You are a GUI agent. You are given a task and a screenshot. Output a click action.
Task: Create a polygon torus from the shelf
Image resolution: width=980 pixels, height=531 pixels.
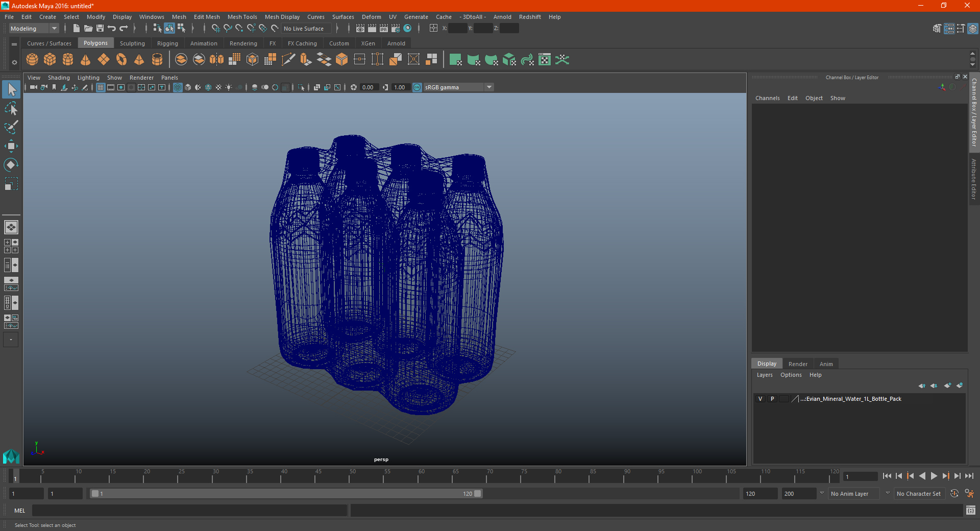(121, 60)
